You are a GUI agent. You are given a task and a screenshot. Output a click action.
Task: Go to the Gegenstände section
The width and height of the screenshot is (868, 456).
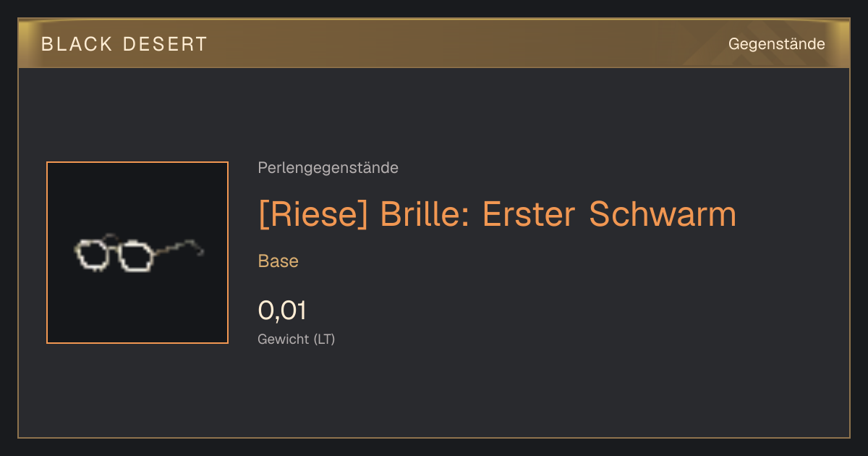(x=776, y=44)
